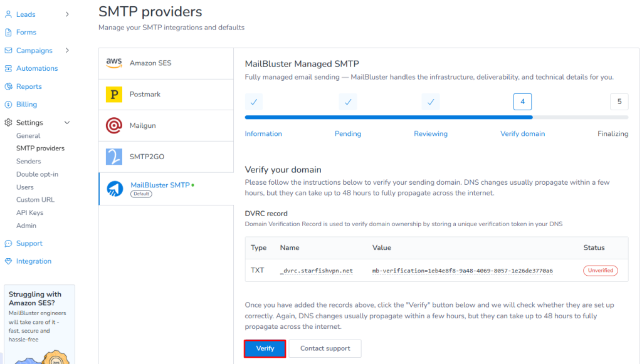Open API Keys settings
The height and width of the screenshot is (364, 642).
click(30, 212)
